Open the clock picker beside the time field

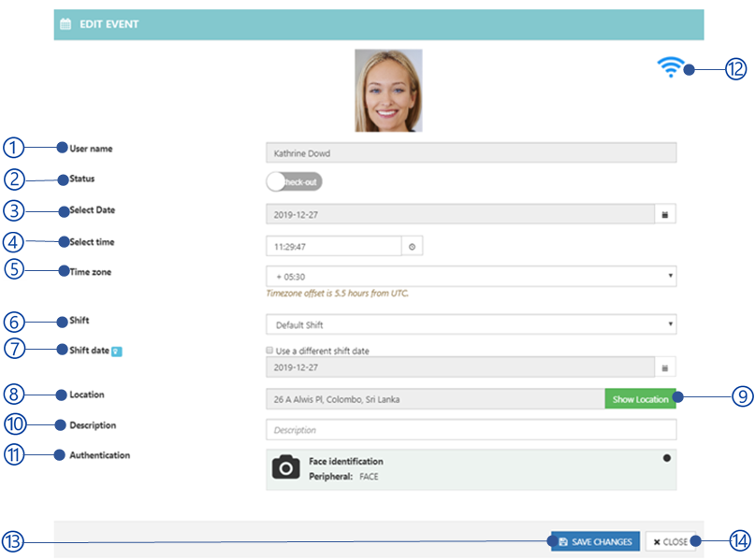tap(413, 246)
